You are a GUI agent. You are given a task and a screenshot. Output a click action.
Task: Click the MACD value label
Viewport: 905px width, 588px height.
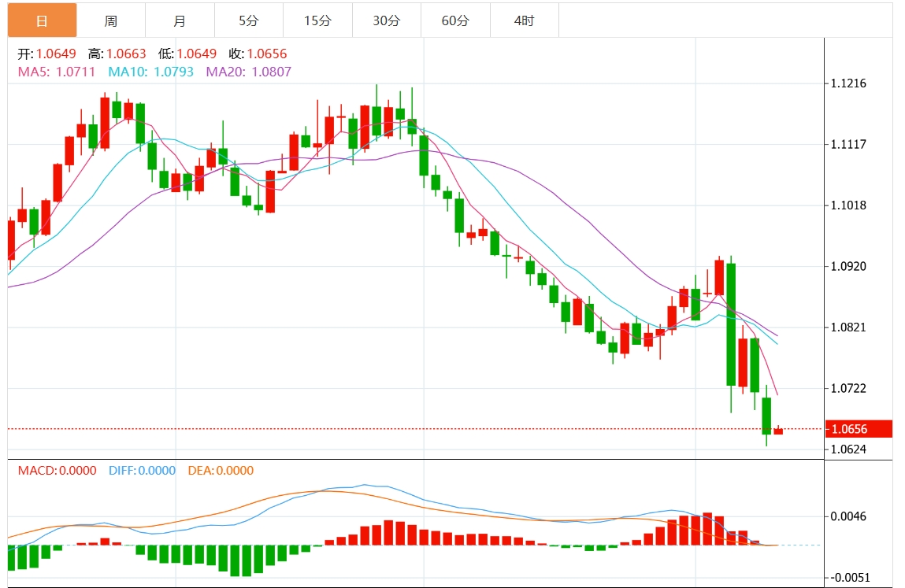[x=57, y=470]
